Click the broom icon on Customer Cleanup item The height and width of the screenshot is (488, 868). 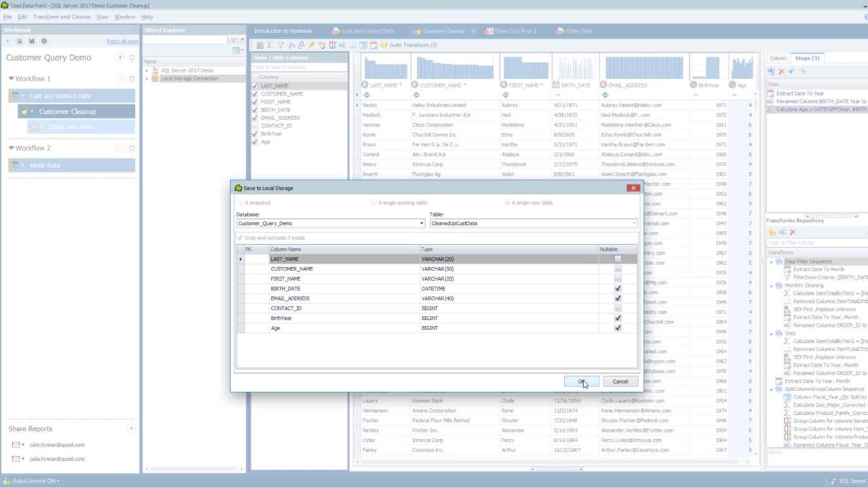coord(24,111)
